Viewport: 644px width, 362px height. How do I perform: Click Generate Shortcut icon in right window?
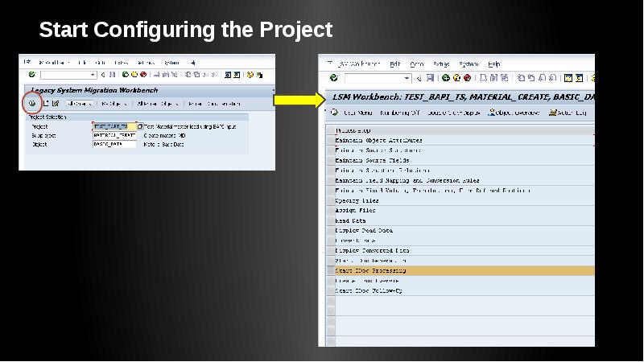coord(579,77)
